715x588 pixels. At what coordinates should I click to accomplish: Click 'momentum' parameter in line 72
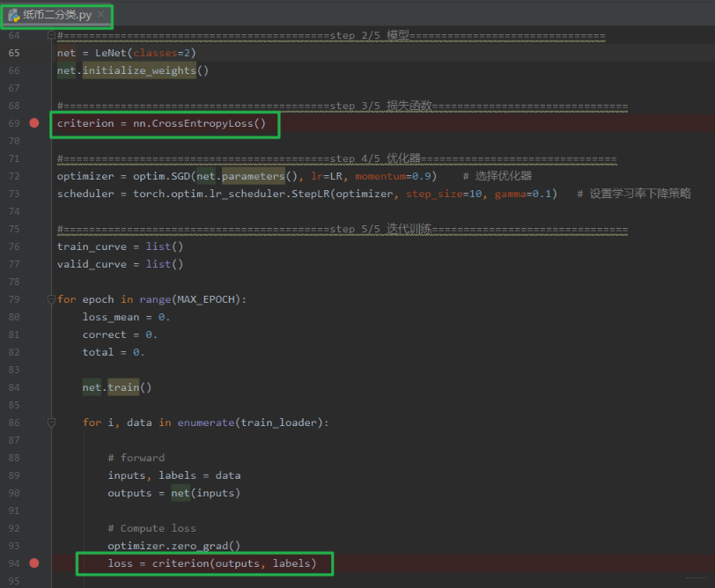pyautogui.click(x=380, y=176)
